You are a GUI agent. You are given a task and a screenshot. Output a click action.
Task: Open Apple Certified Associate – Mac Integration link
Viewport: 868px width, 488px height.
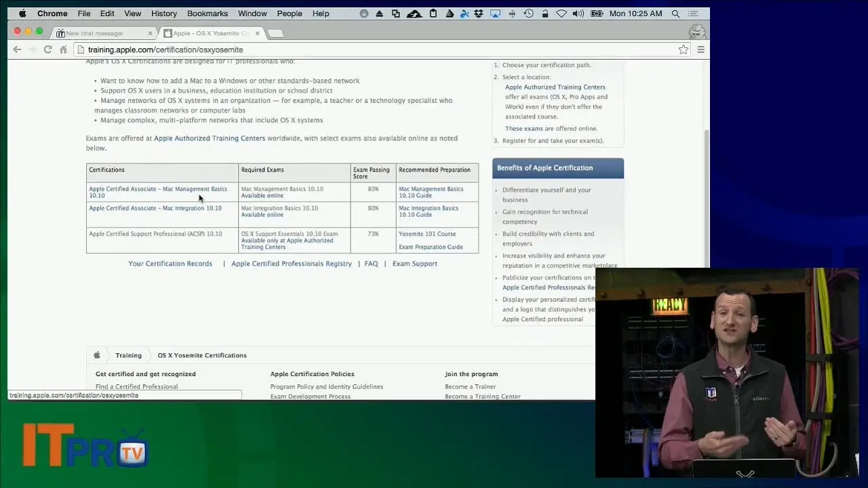[155, 208]
